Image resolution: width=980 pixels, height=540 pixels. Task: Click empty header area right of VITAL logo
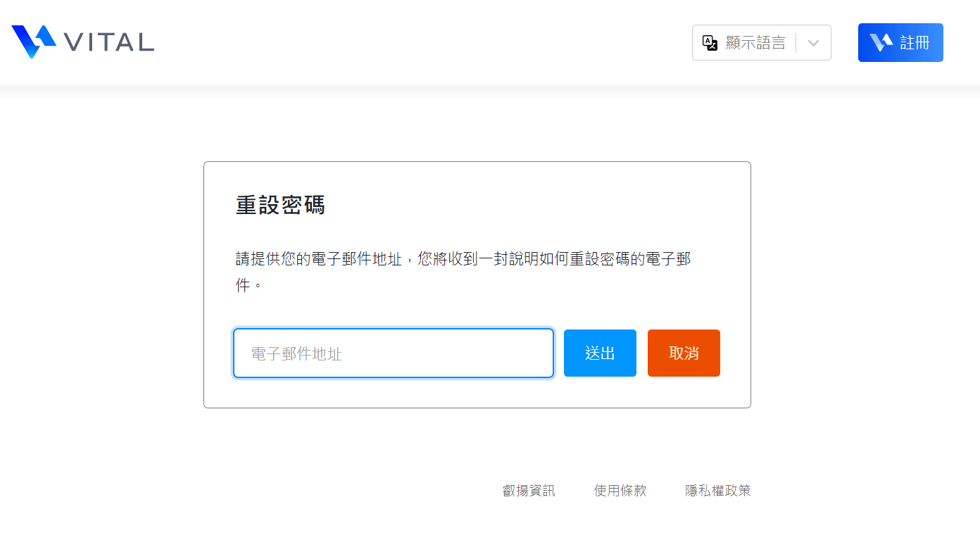tap(422, 42)
